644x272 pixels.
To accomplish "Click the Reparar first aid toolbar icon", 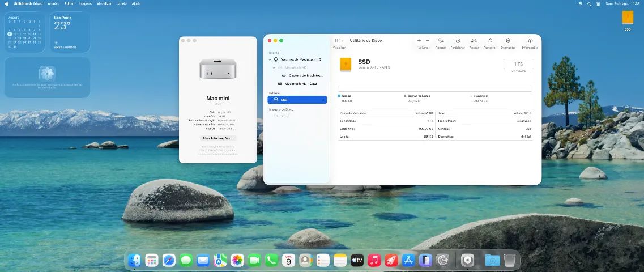I will 441,41.
